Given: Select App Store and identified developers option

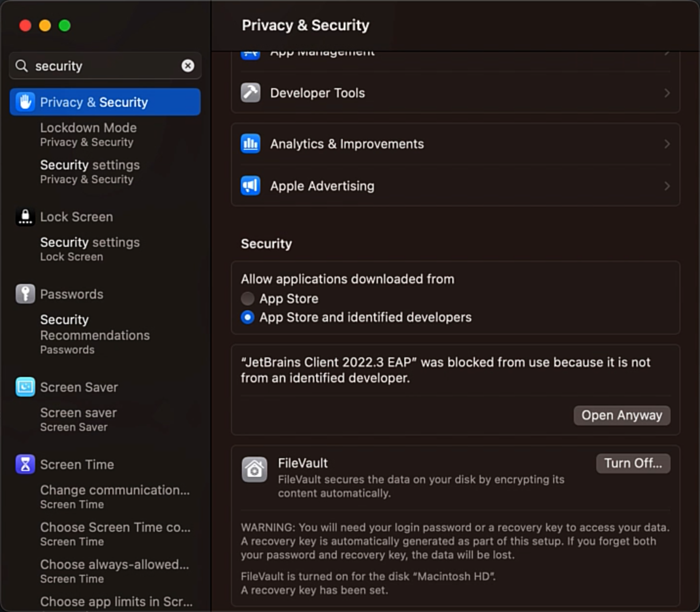Looking at the screenshot, I should coord(248,317).
